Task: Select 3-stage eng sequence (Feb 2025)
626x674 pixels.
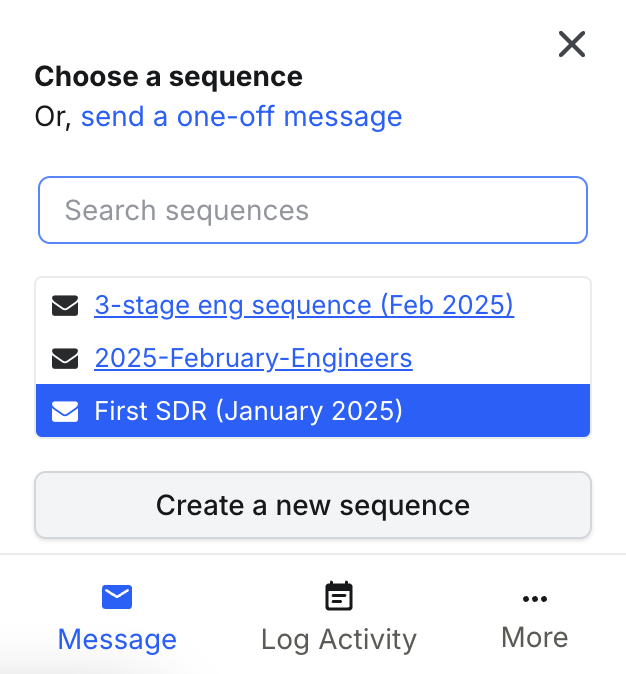Action: (x=304, y=306)
